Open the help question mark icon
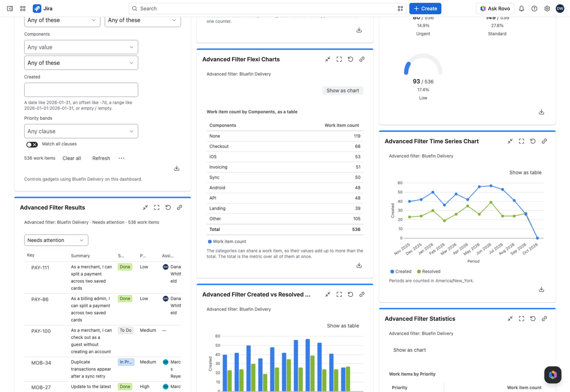Image resolution: width=570 pixels, height=392 pixels. click(x=534, y=9)
